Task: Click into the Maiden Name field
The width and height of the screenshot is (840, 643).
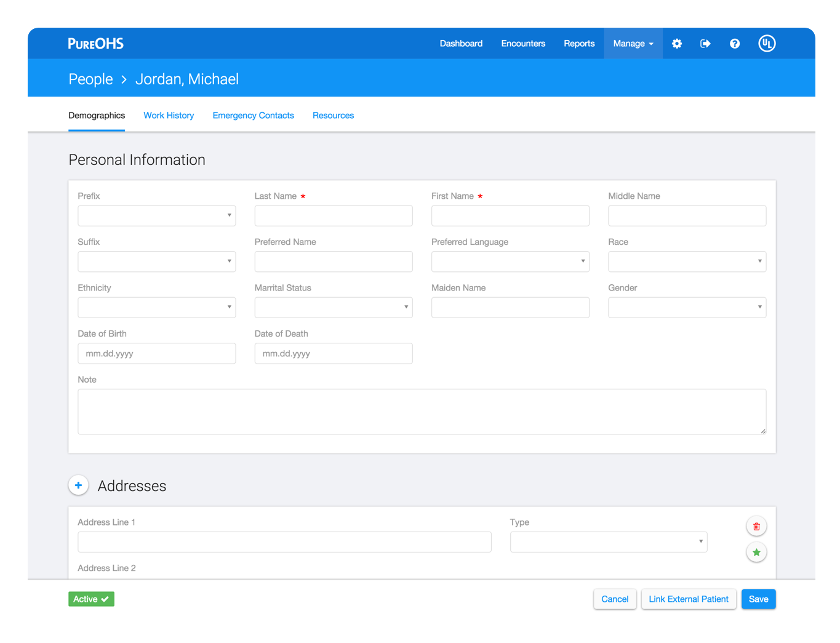Action: click(510, 308)
